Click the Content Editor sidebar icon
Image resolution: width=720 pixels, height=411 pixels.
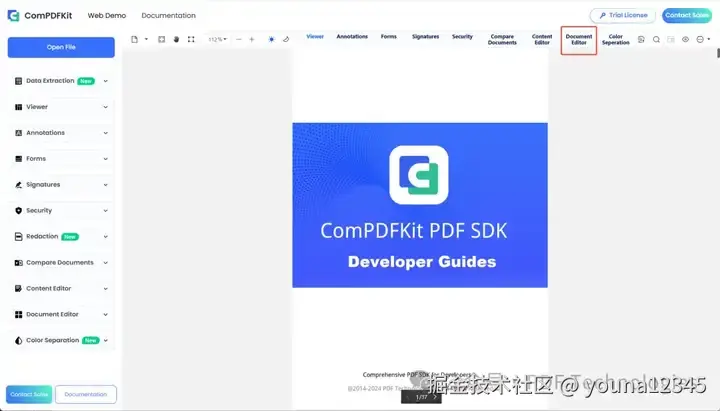(18, 289)
